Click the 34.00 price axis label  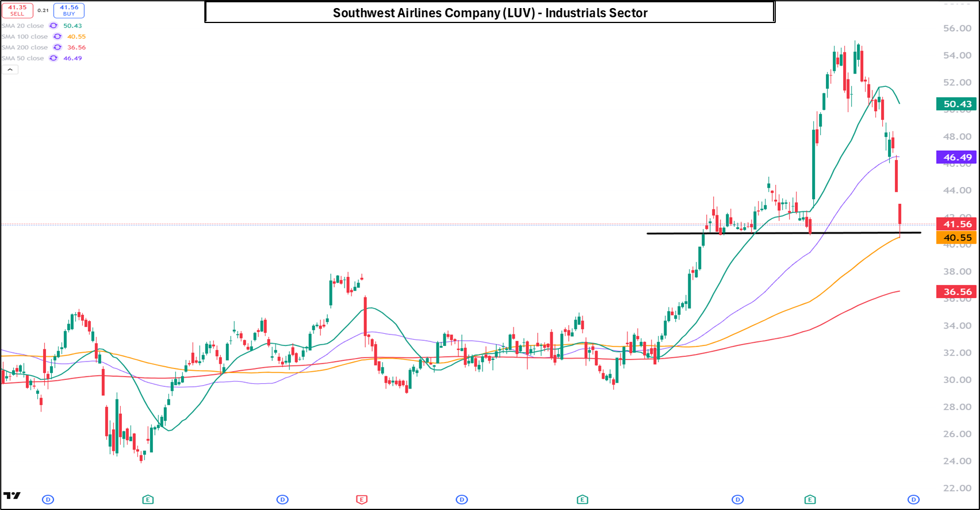pos(957,326)
